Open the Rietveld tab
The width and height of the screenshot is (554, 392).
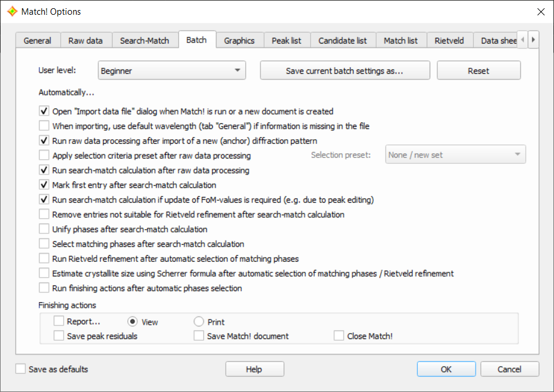tap(450, 41)
